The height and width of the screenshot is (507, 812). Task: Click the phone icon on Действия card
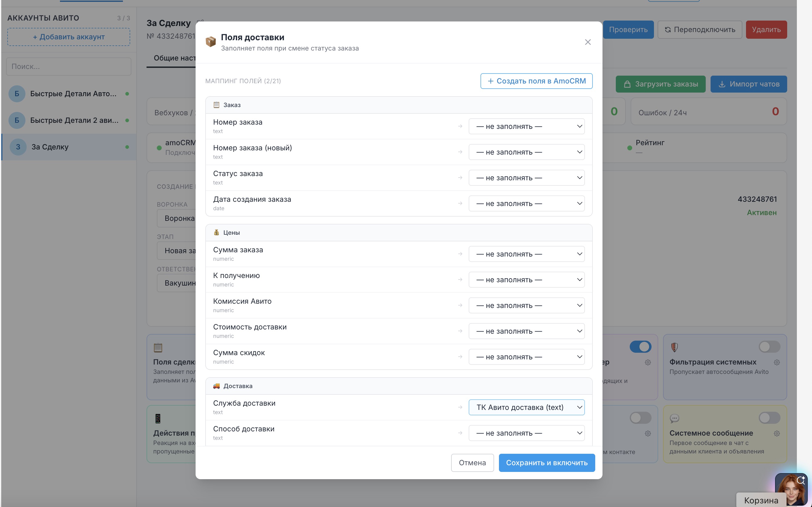pos(158,418)
